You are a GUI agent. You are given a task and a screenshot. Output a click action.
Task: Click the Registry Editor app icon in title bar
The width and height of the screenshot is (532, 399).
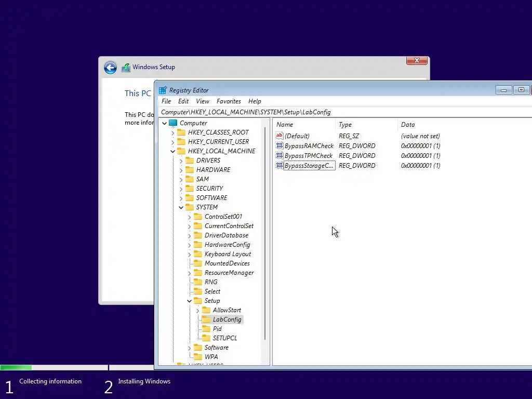pyautogui.click(x=163, y=90)
